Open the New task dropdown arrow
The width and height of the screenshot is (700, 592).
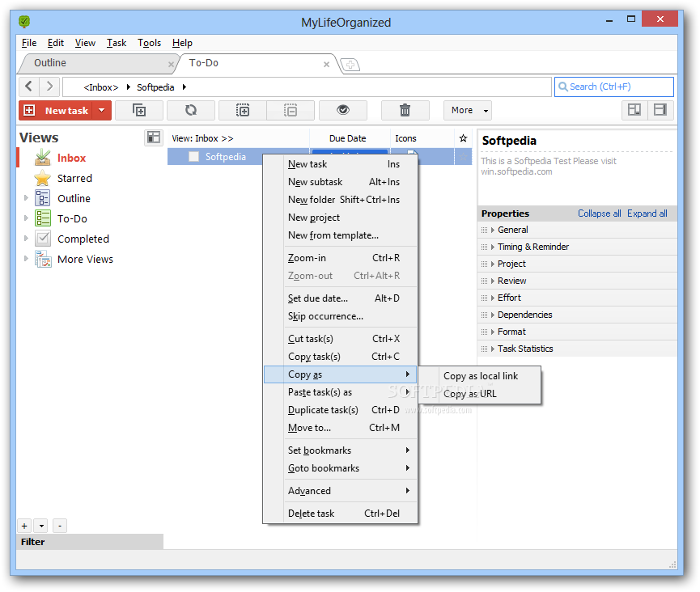pos(102,110)
